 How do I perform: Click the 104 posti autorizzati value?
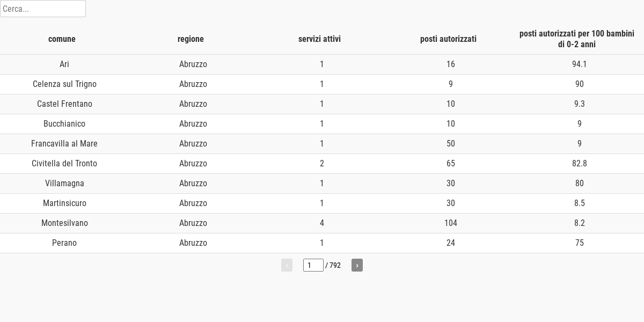point(451,223)
